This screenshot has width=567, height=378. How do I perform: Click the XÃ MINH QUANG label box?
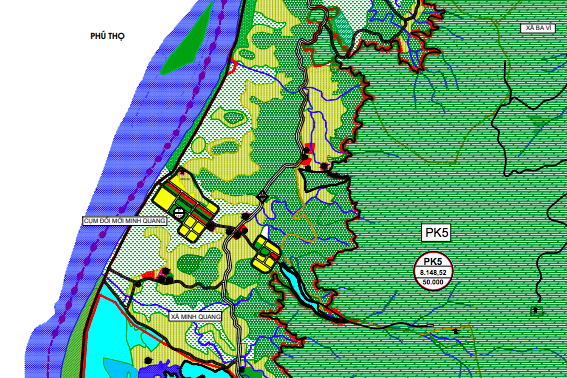click(x=196, y=317)
